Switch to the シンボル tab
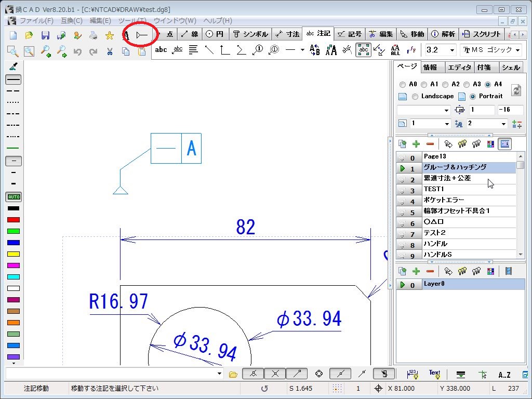Screen dimensions: 532x399 (250, 34)
